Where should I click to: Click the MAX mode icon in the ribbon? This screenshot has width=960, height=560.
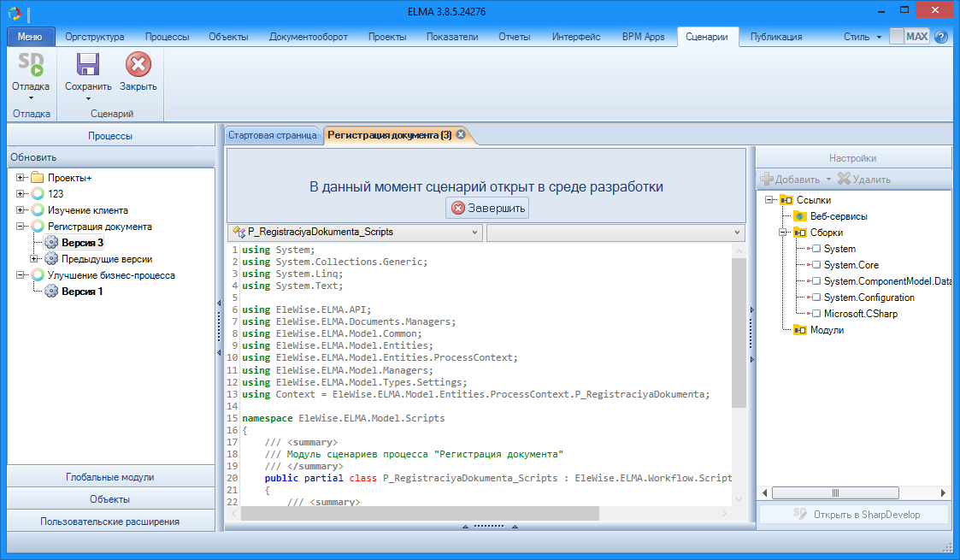coord(910,37)
